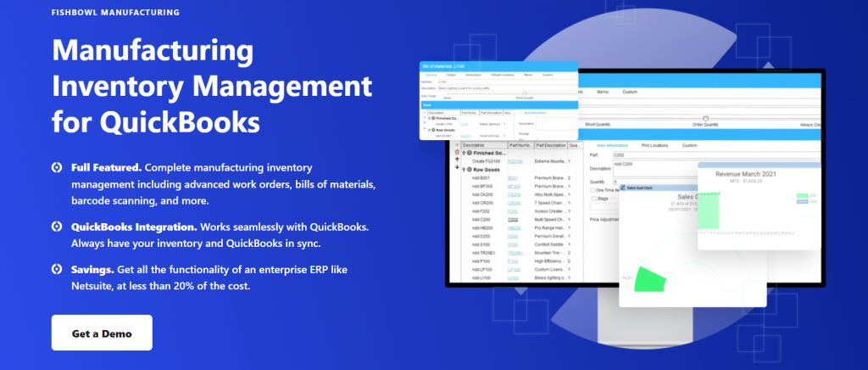The height and width of the screenshot is (370, 868).
Task: Collapse the Raw Goods group in large table
Action: click(464, 170)
